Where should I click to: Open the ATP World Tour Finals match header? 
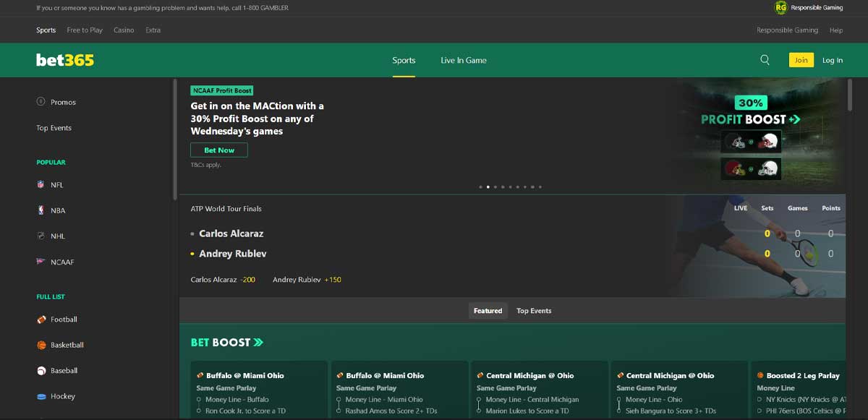(x=226, y=209)
